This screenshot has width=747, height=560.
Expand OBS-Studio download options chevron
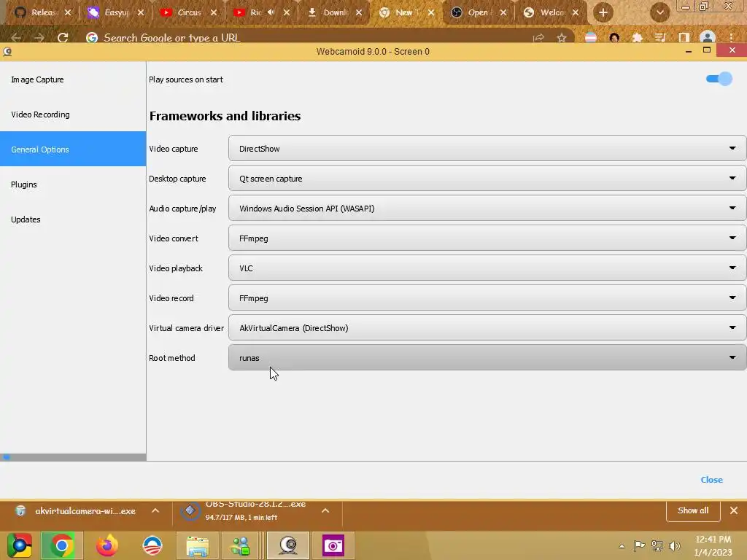click(x=325, y=510)
